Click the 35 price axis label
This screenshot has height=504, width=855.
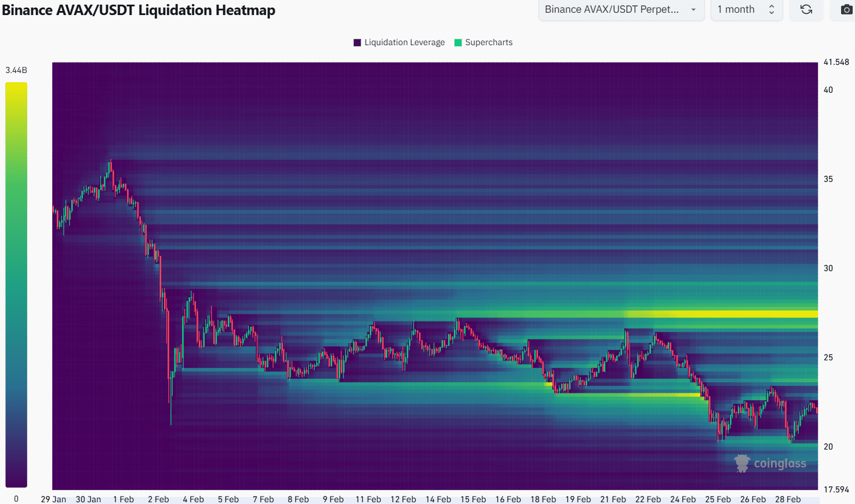[x=828, y=179]
